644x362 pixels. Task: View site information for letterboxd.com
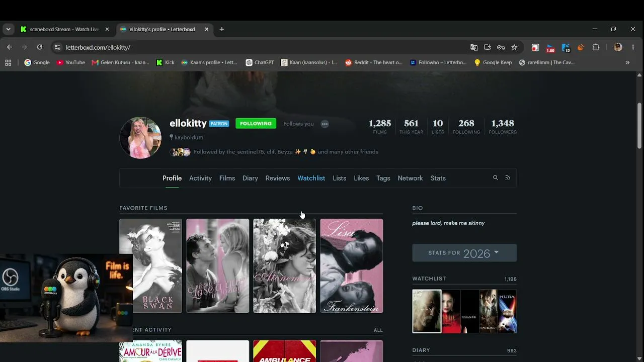click(x=57, y=47)
